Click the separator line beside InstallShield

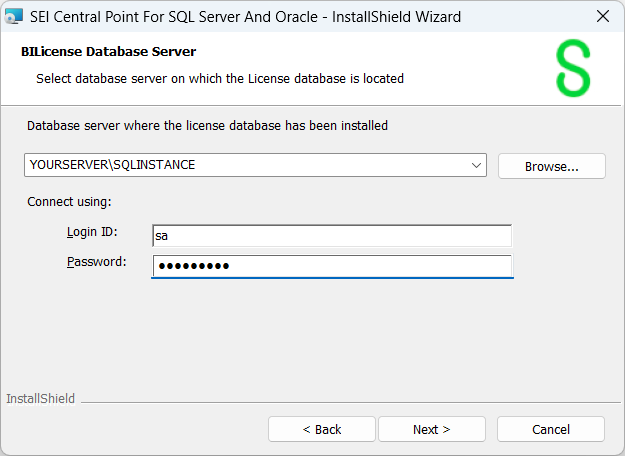pyautogui.click(x=340, y=400)
